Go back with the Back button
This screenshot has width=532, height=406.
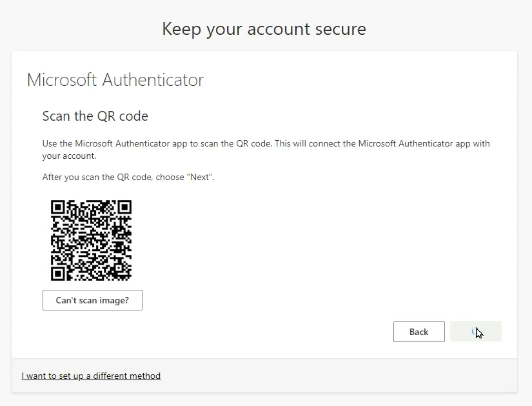[419, 332]
